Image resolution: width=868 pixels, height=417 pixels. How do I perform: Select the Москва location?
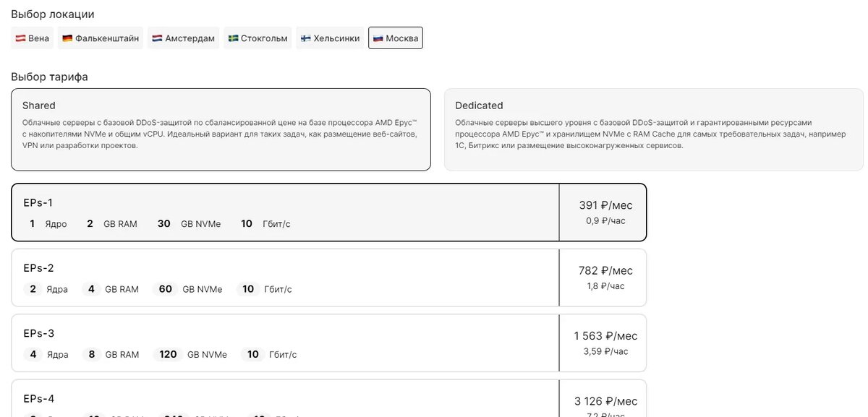(x=396, y=38)
